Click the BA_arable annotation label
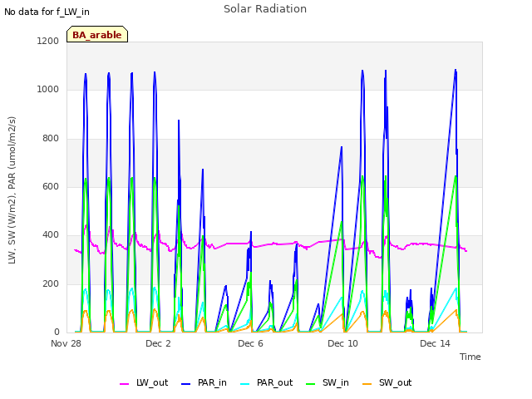 [97, 34]
